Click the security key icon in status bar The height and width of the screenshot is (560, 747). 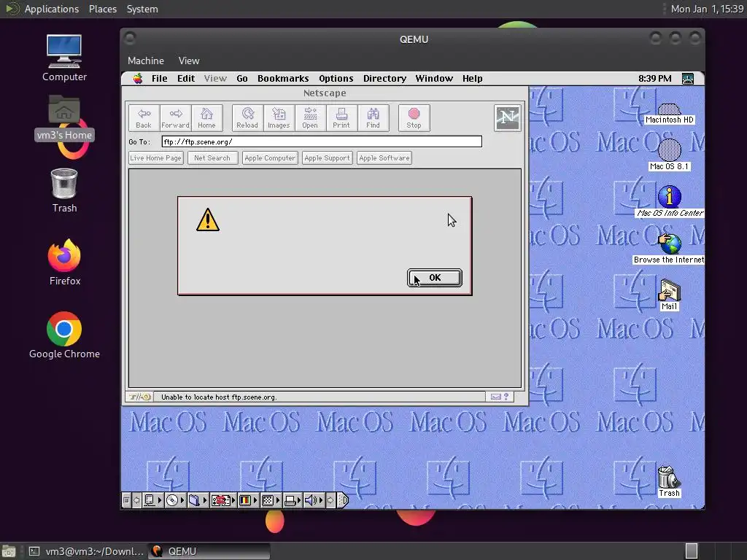(140, 397)
